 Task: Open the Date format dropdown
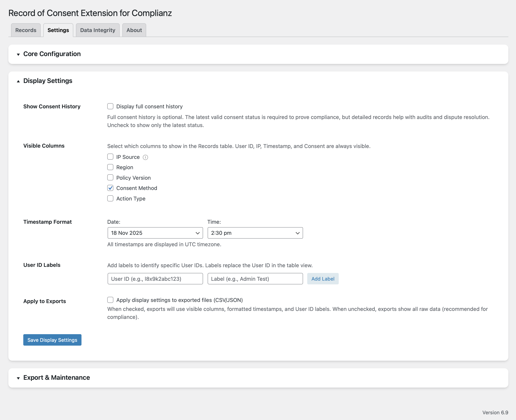coord(155,233)
